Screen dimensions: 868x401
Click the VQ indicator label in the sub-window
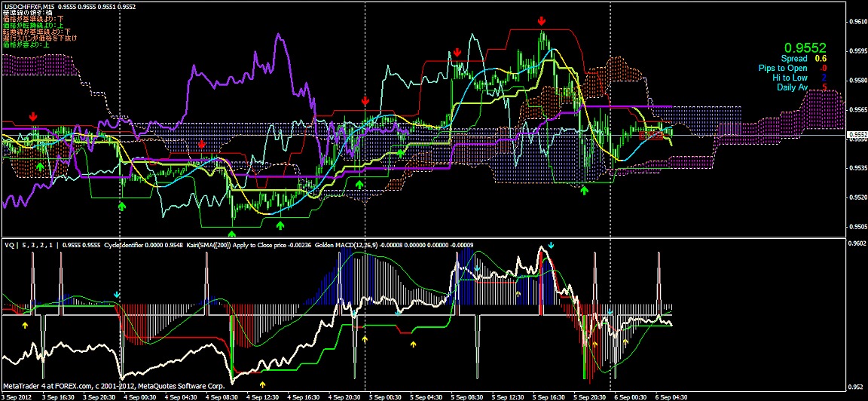pos(10,245)
